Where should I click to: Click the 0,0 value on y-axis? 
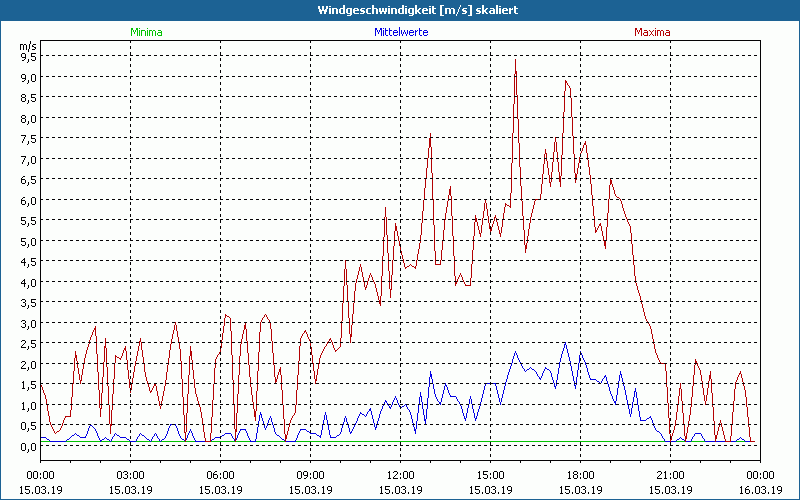pos(28,446)
